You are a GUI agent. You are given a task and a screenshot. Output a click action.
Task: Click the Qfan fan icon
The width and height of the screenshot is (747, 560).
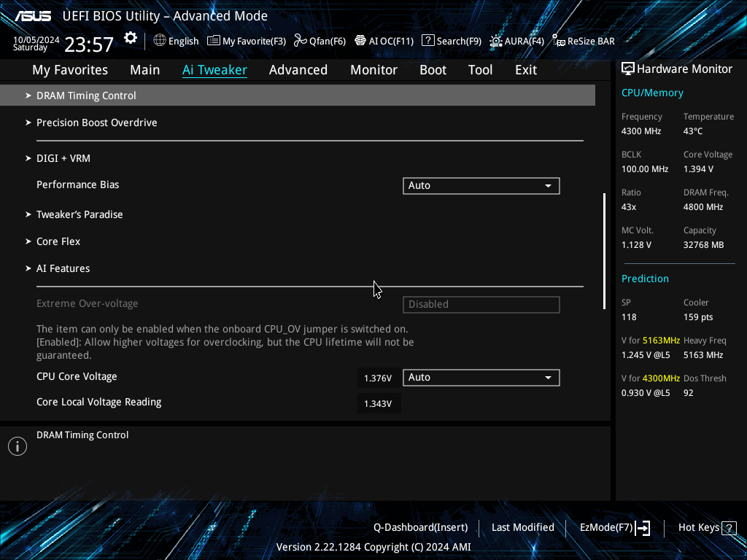300,41
